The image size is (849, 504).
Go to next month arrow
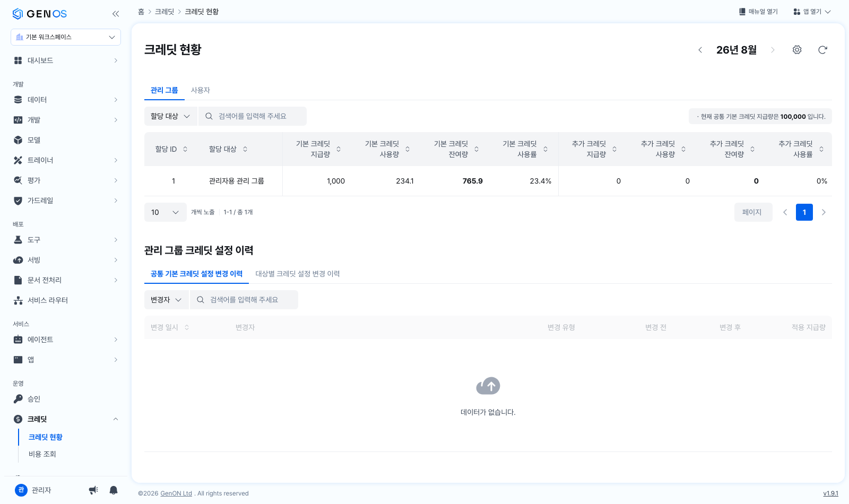point(773,50)
